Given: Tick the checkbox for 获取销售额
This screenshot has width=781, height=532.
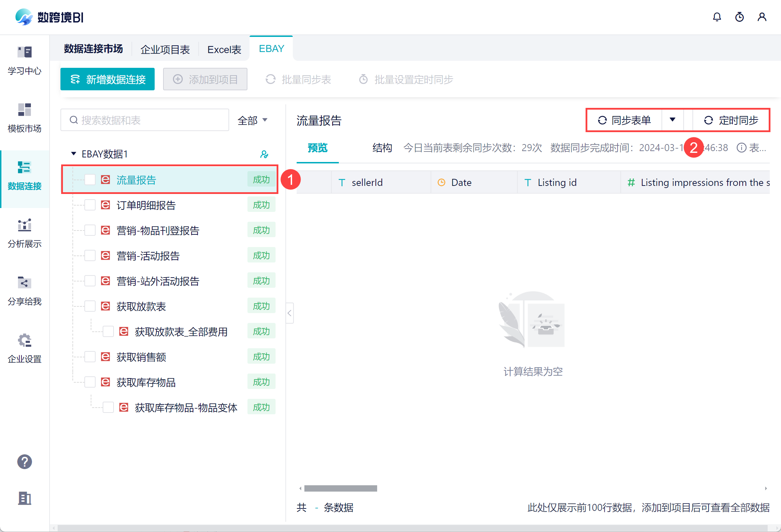Looking at the screenshot, I should [90, 357].
